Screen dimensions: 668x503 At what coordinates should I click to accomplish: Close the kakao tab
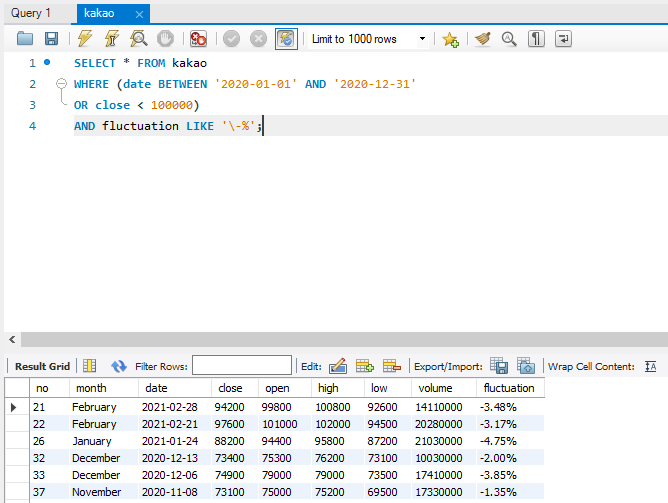tap(139, 14)
